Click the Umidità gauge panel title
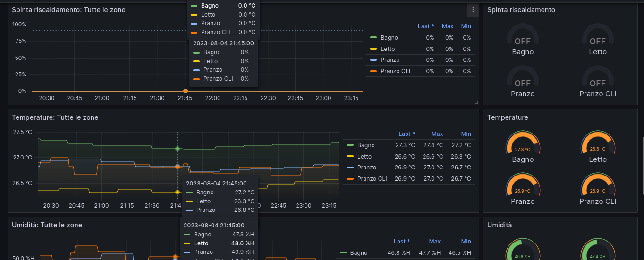Image resolution: width=644 pixels, height=260 pixels. (499, 225)
